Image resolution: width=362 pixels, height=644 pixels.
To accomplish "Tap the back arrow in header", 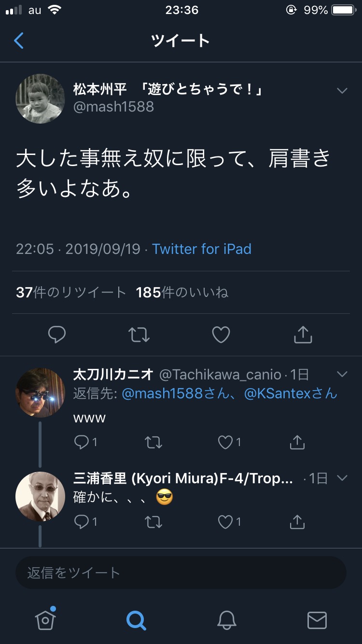I will click(x=19, y=41).
